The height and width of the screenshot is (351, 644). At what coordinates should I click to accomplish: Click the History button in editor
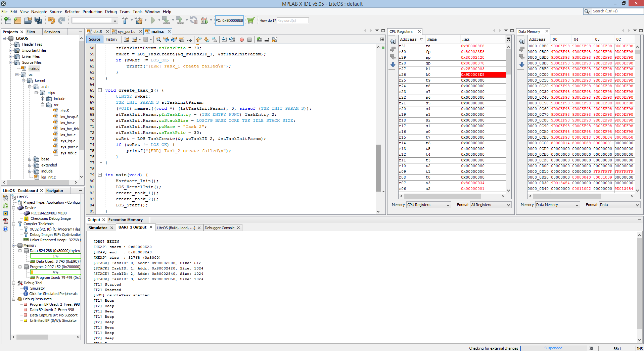coord(111,39)
